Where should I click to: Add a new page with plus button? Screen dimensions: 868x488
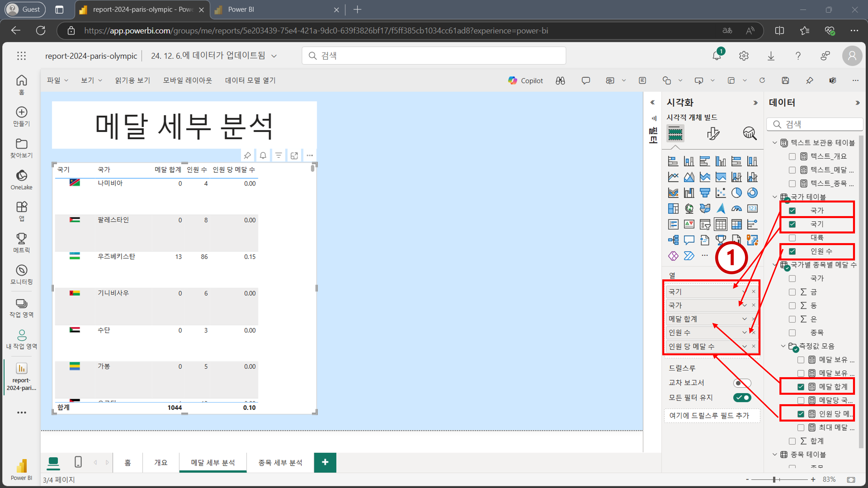pos(325,462)
